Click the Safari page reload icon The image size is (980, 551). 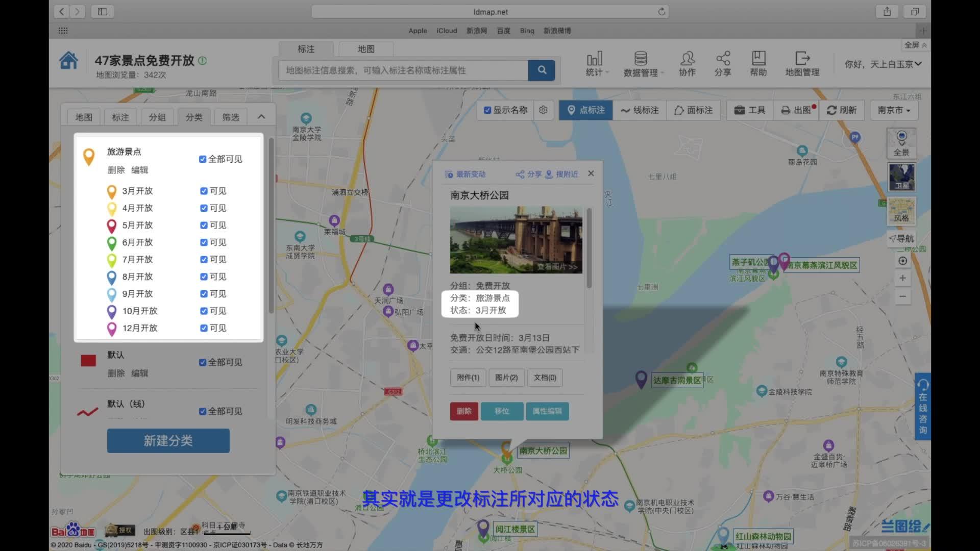pyautogui.click(x=661, y=12)
